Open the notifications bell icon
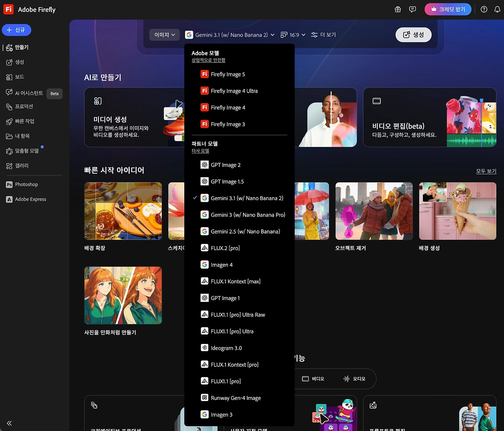Viewport: 504px width, 431px height. 497,9
